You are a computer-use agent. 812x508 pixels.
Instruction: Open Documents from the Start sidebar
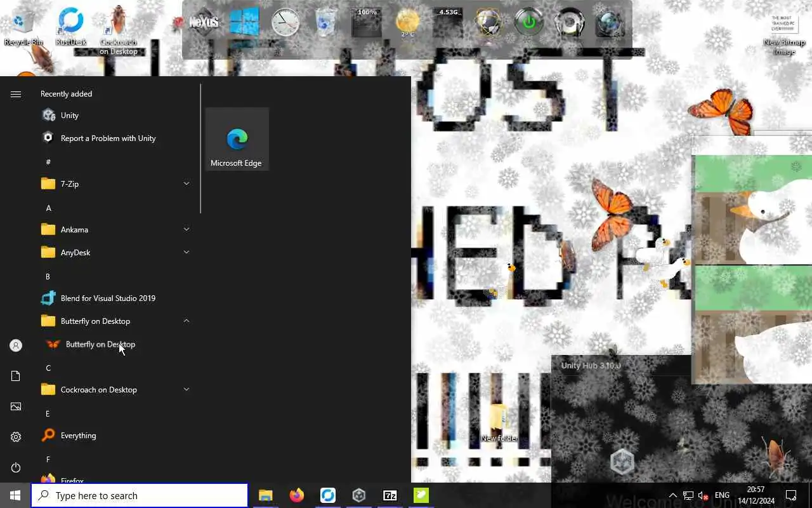[16, 376]
